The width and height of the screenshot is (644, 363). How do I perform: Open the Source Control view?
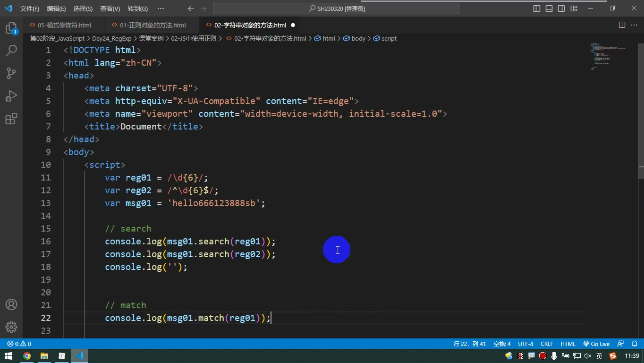[11, 73]
